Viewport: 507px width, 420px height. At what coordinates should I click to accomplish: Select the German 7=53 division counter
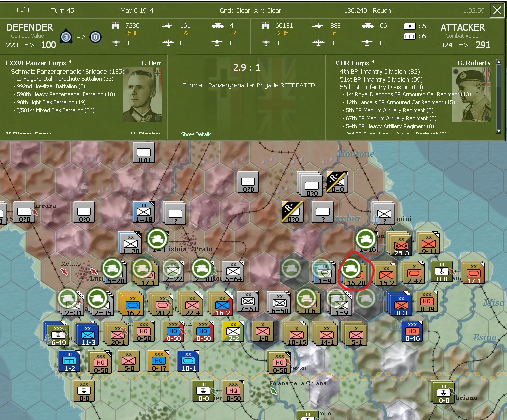pyautogui.click(x=248, y=302)
